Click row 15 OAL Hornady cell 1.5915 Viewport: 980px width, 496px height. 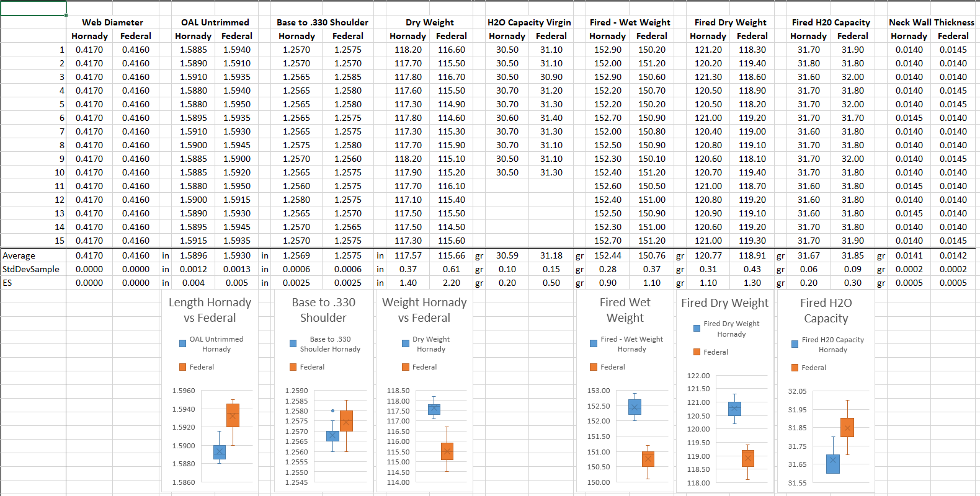click(194, 241)
